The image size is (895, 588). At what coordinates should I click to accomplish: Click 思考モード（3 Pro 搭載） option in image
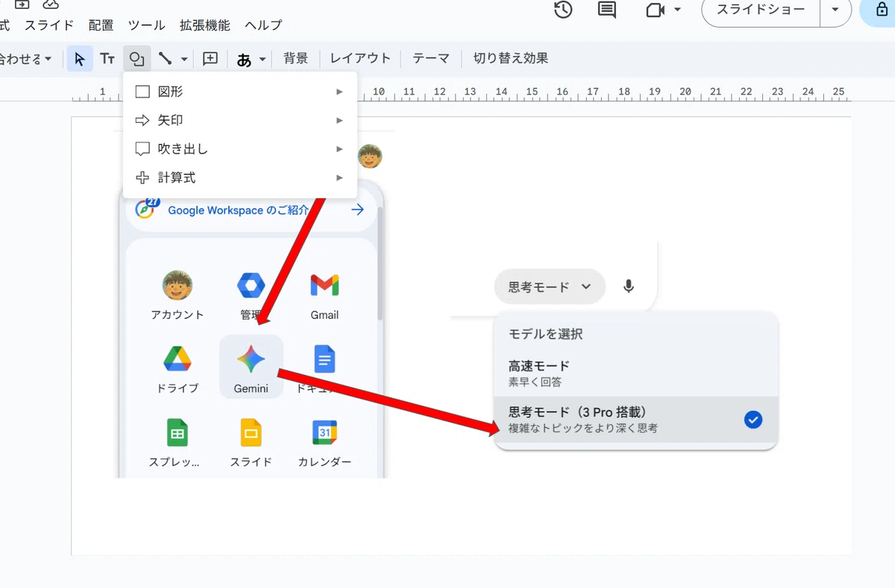click(635, 420)
